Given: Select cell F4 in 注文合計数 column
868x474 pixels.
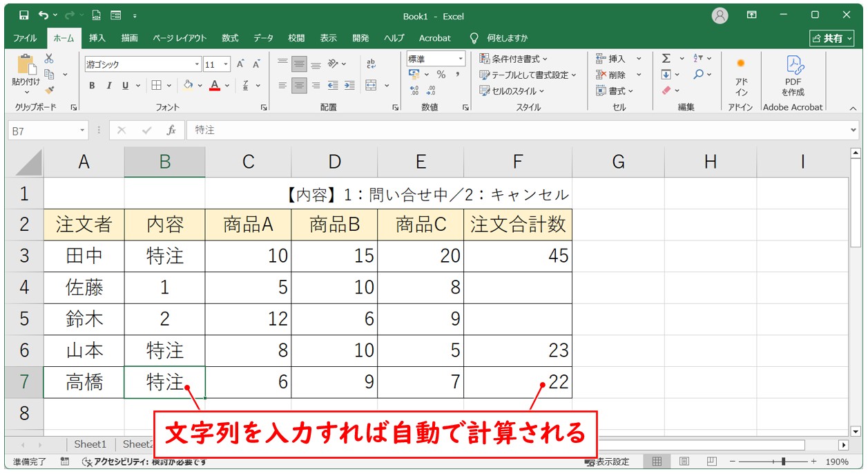Looking at the screenshot, I should [517, 287].
